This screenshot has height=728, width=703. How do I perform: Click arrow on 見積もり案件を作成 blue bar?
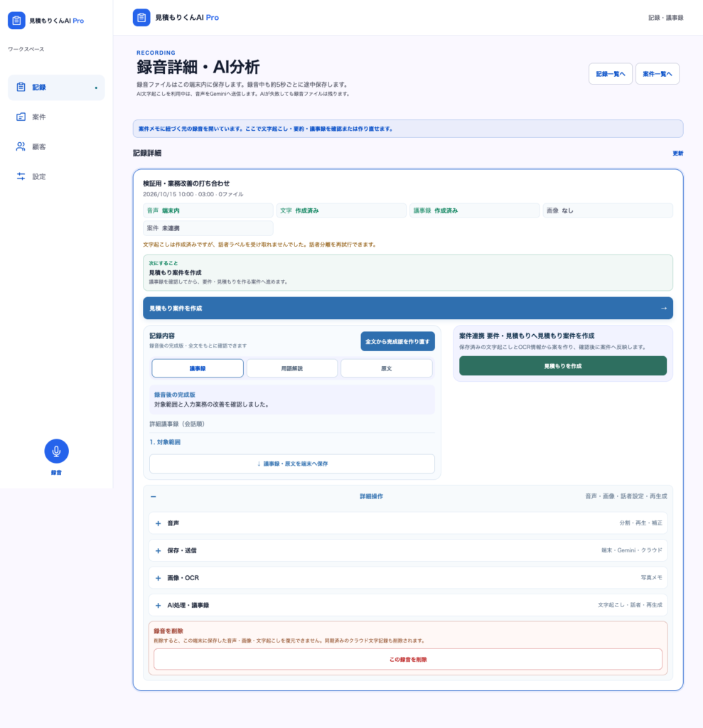[663, 309]
